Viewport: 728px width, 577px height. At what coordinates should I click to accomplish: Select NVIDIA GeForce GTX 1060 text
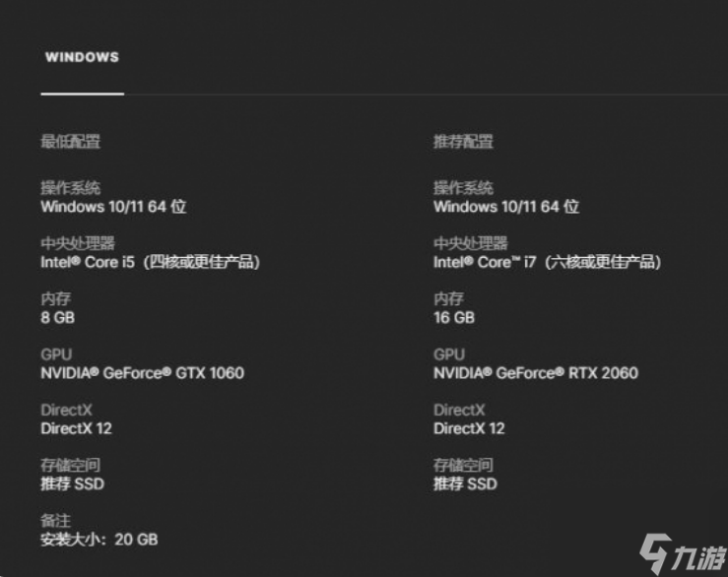tap(143, 373)
